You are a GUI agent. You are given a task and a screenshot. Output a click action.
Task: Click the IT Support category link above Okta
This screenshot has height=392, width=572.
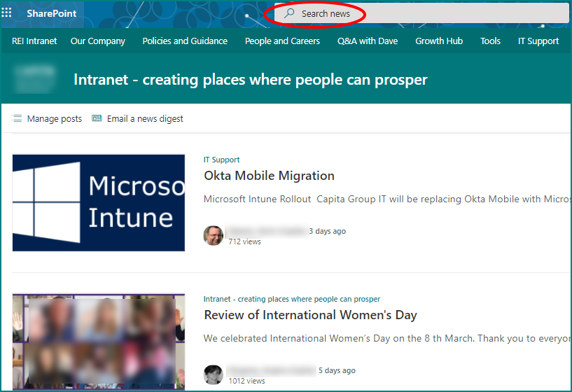(221, 160)
